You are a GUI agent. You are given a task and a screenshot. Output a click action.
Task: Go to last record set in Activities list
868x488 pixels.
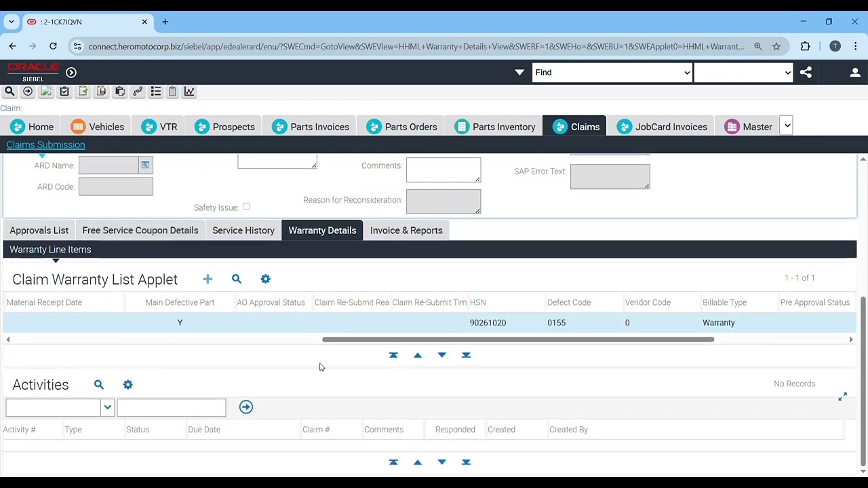click(x=466, y=462)
